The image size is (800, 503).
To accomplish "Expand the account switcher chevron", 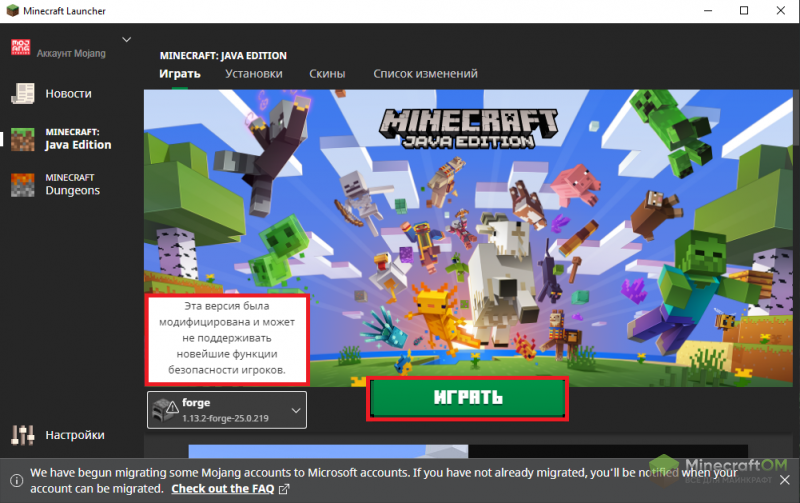I will click(x=126, y=40).
